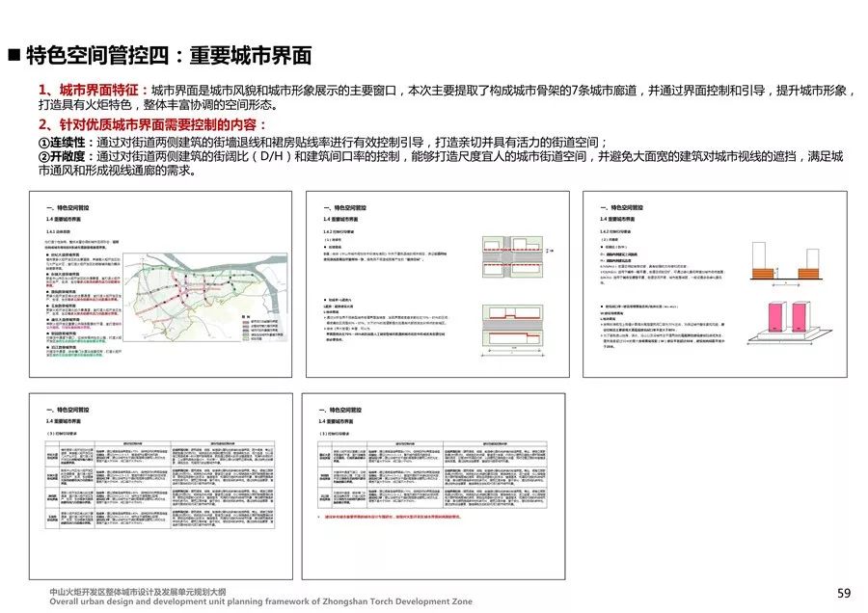Click the '( D/H )' text in the paragraph
The height and width of the screenshot is (613, 868).
click(x=271, y=156)
